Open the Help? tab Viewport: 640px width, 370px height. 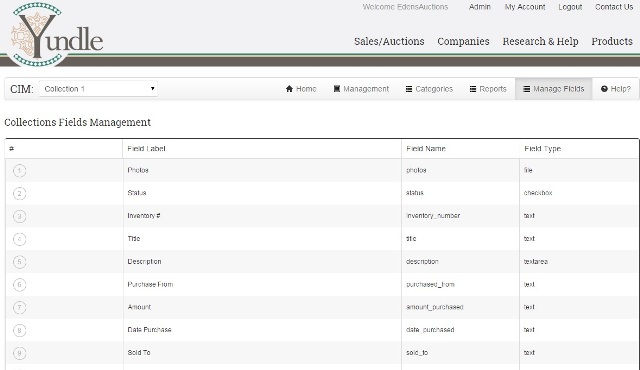[616, 89]
